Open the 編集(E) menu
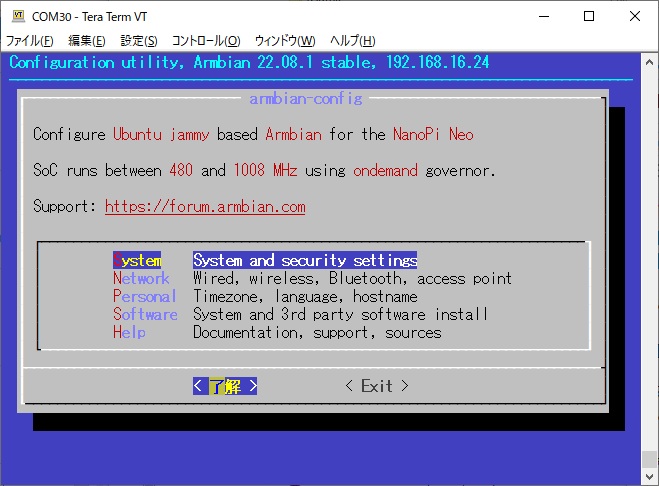Image resolution: width=659 pixels, height=486 pixels. tap(87, 41)
